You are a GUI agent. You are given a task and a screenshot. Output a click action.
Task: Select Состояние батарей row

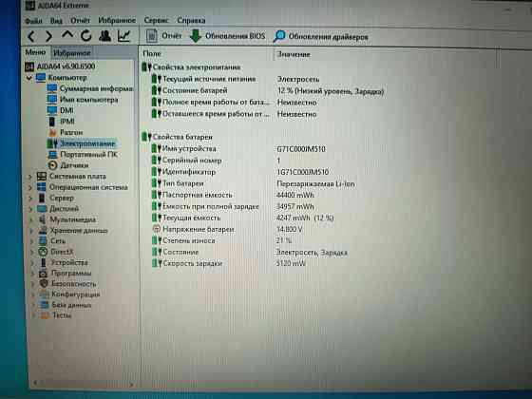click(x=268, y=91)
